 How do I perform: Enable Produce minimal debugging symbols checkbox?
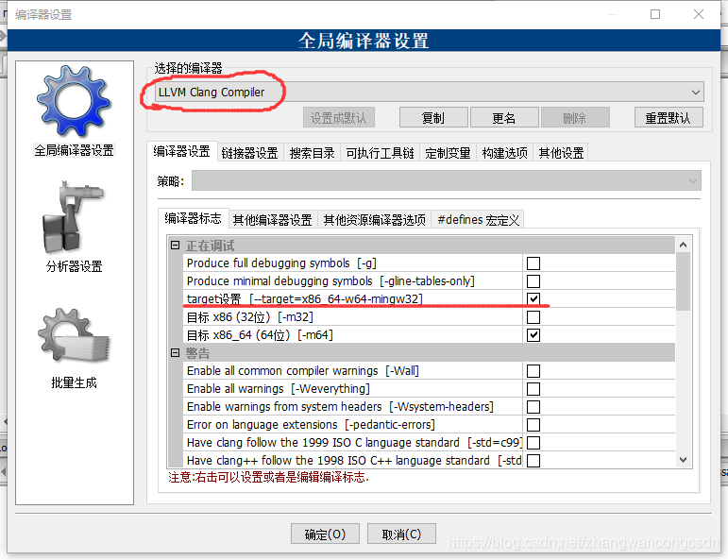click(x=533, y=281)
